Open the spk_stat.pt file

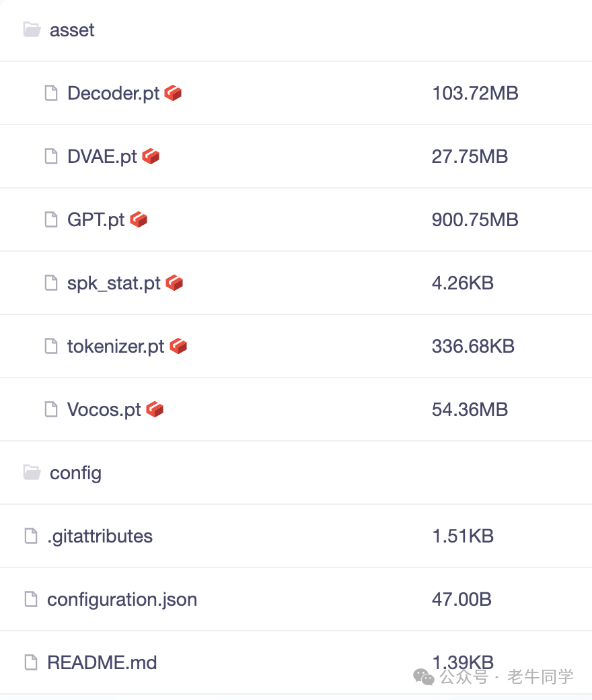(x=114, y=283)
